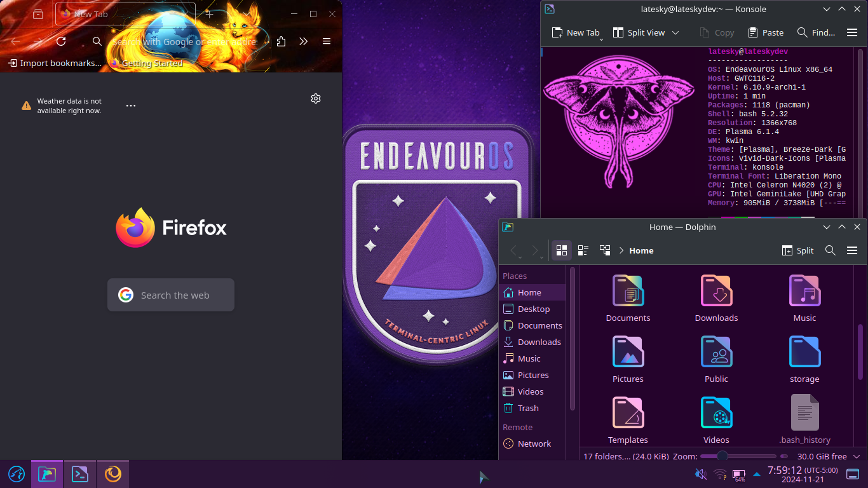This screenshot has width=868, height=488.
Task: Select Videos in Dolphin Places panel
Action: tap(532, 391)
